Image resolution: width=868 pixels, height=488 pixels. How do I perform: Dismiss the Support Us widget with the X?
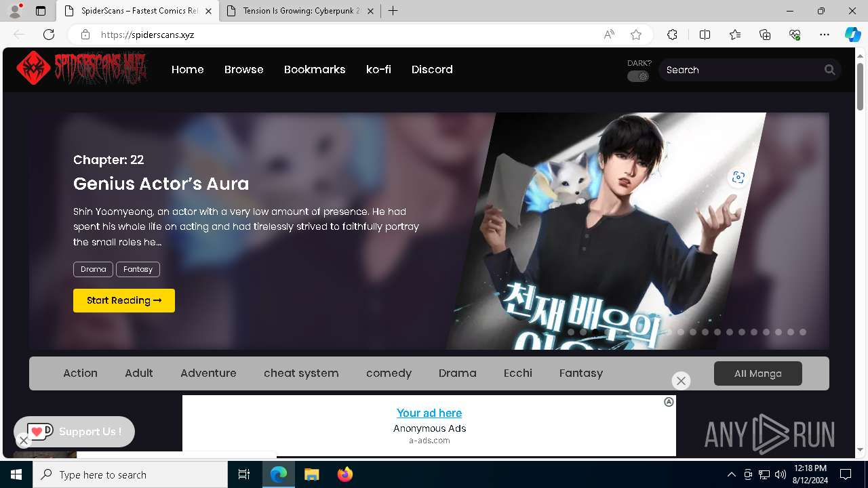[x=24, y=441]
